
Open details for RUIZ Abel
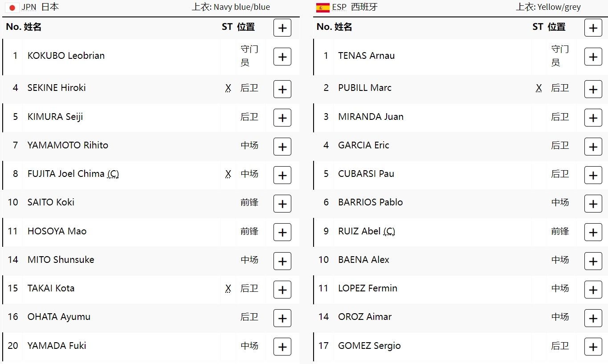[593, 232]
